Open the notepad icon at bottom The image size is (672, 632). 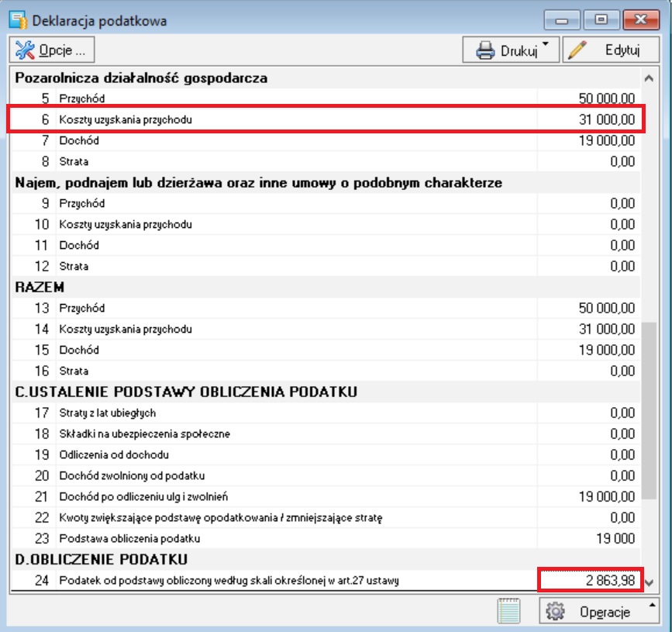pos(508,610)
